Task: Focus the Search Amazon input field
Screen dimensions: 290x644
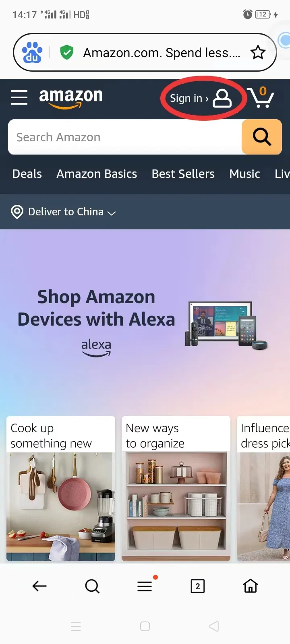Action: pos(125,137)
